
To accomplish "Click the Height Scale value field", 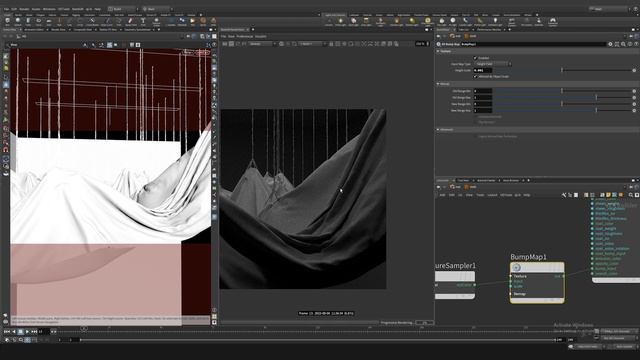I will point(482,70).
